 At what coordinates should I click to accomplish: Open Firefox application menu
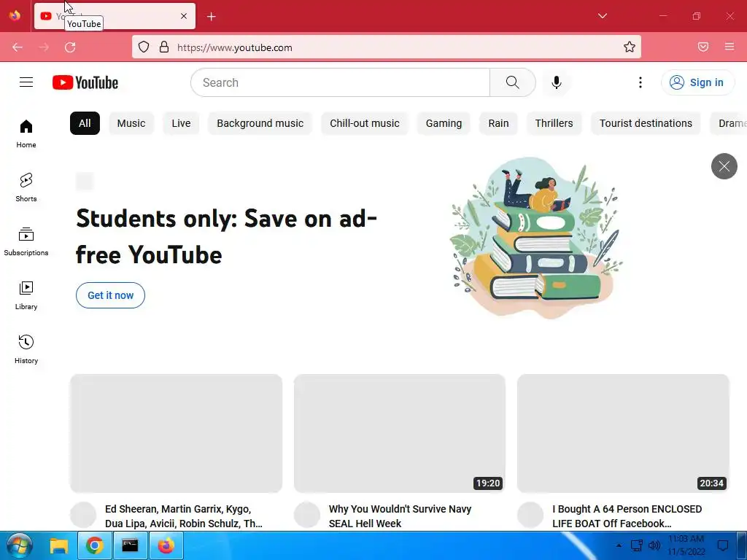coord(729,47)
